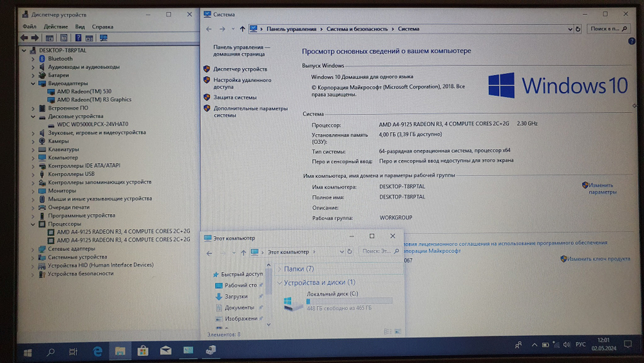Click Система и безопасность breadcrumb

pyautogui.click(x=357, y=29)
